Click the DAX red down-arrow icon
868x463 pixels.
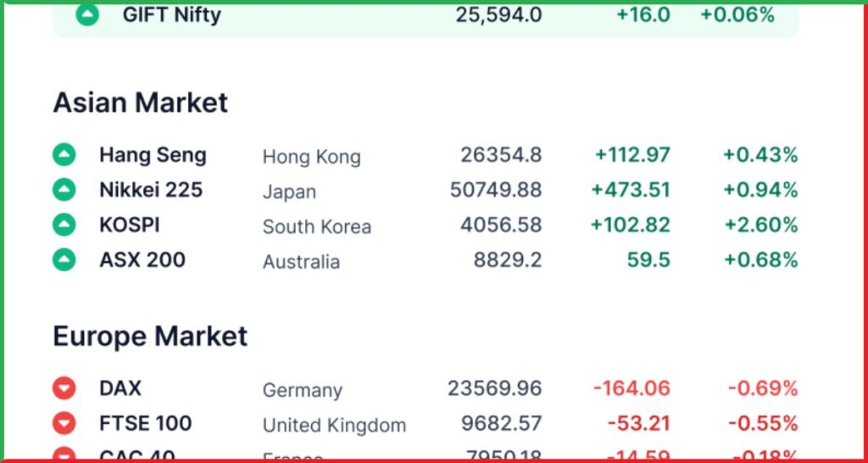(64, 388)
